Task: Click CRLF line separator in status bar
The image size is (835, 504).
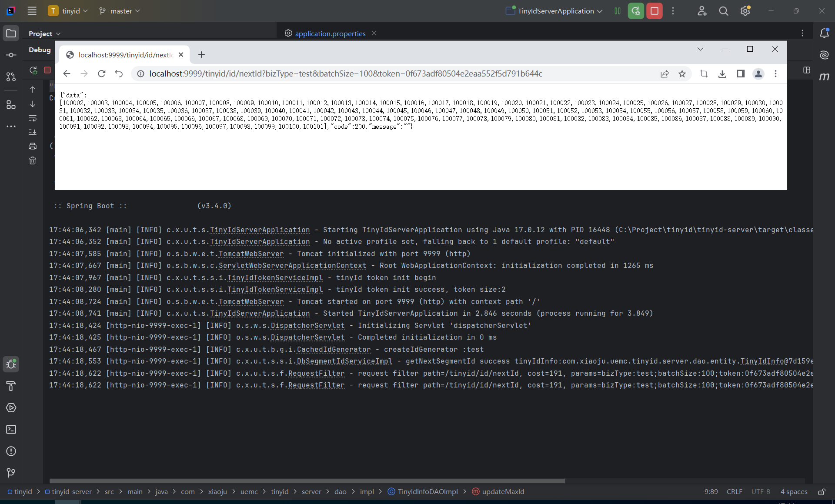Action: click(x=734, y=492)
